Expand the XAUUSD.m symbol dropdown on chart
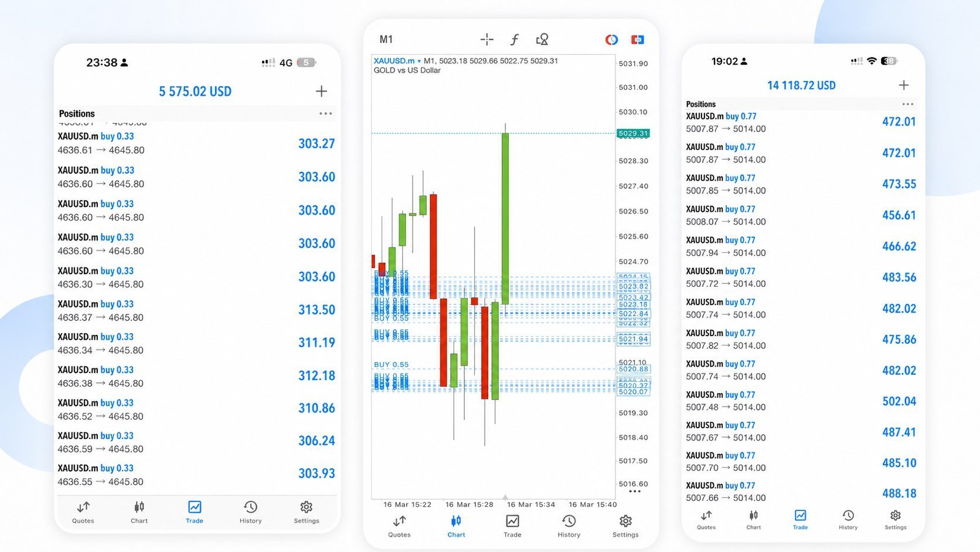Image resolution: width=980 pixels, height=552 pixels. [x=397, y=61]
